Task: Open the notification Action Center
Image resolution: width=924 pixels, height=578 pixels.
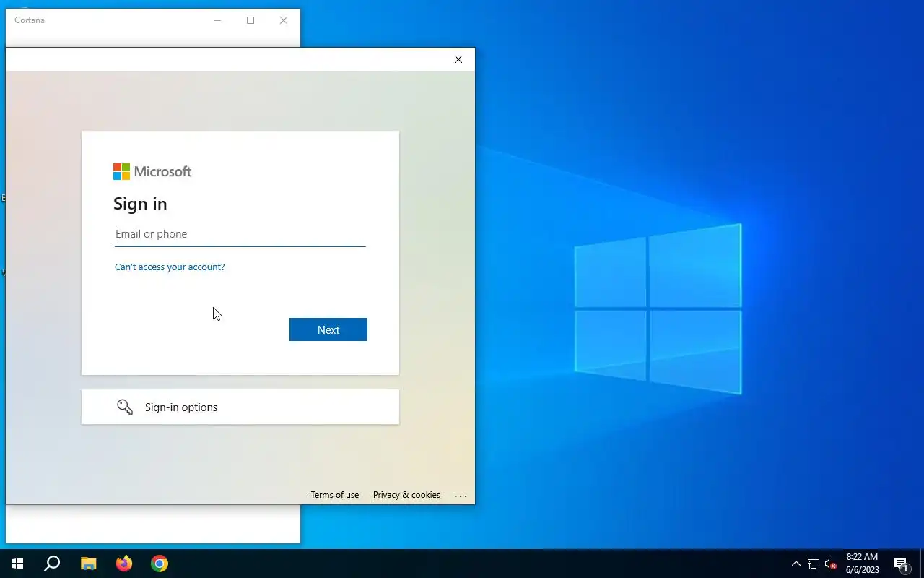Action: (901, 564)
